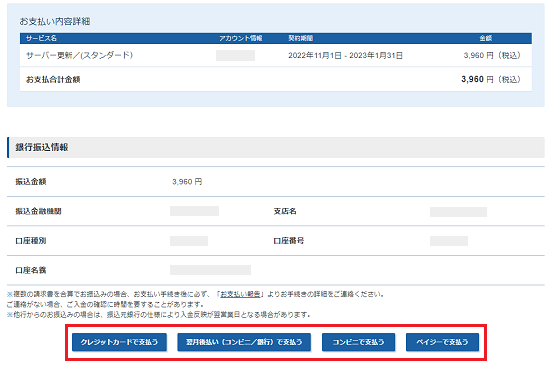Screen dimensions: 550x368
Task: Select the 振込金額 value 3,960 円
Action: [x=187, y=182]
